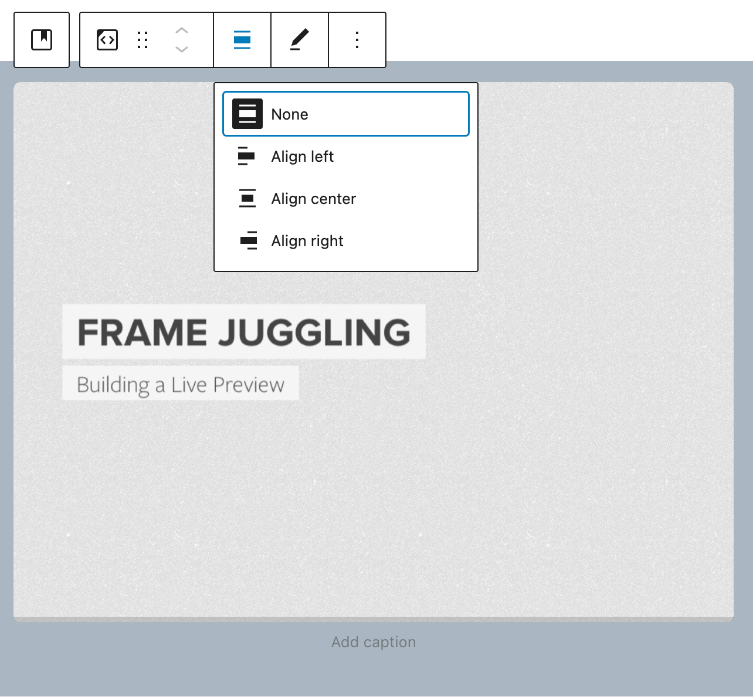This screenshot has width=753, height=700.
Task: Click the drag handle dots icon
Action: 143,40
